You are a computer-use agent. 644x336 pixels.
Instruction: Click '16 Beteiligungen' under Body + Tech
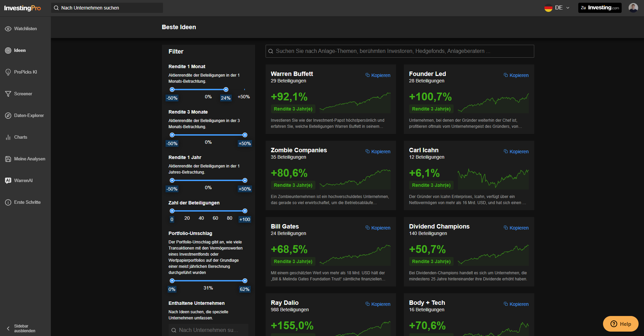click(427, 310)
